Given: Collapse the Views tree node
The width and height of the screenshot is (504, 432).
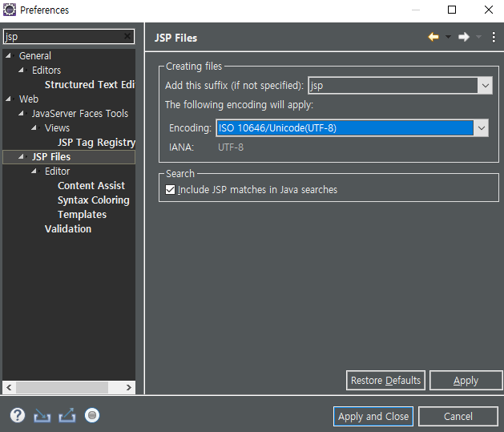Looking at the screenshot, I should tap(34, 127).
